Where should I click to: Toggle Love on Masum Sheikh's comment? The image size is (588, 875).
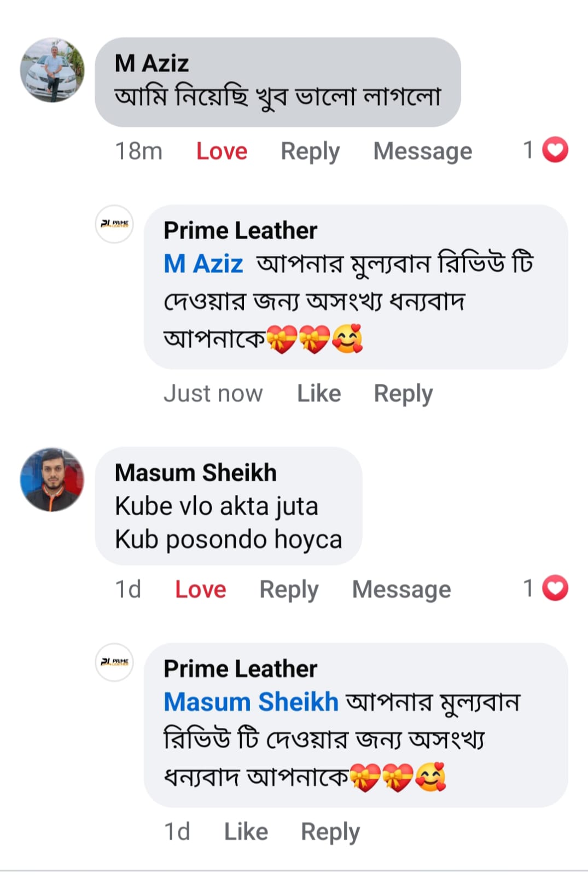(200, 590)
